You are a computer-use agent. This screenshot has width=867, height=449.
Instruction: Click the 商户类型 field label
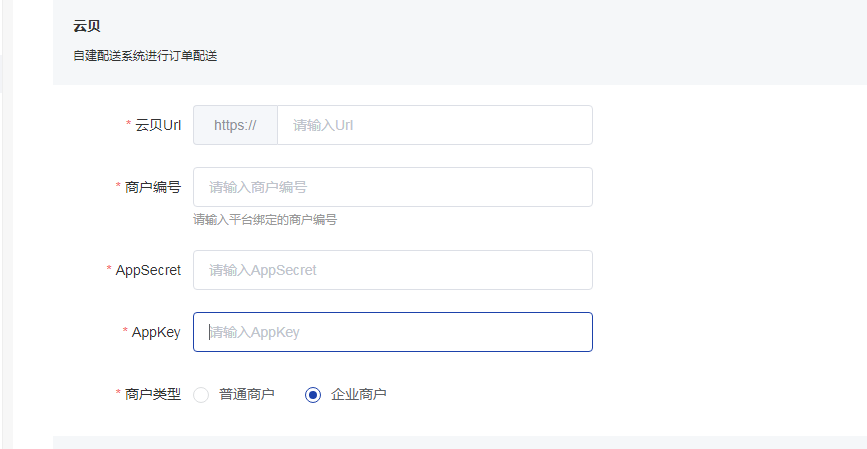point(153,394)
